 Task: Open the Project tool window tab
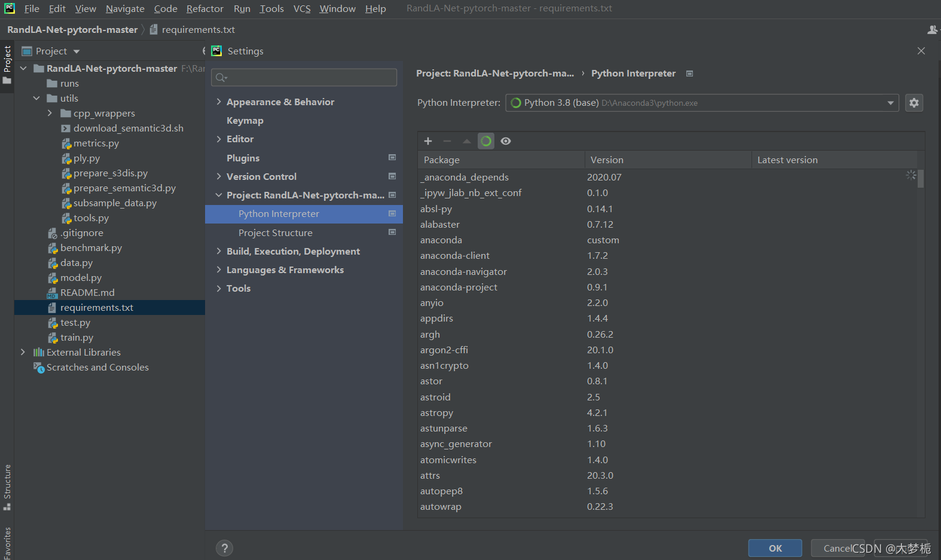7,65
